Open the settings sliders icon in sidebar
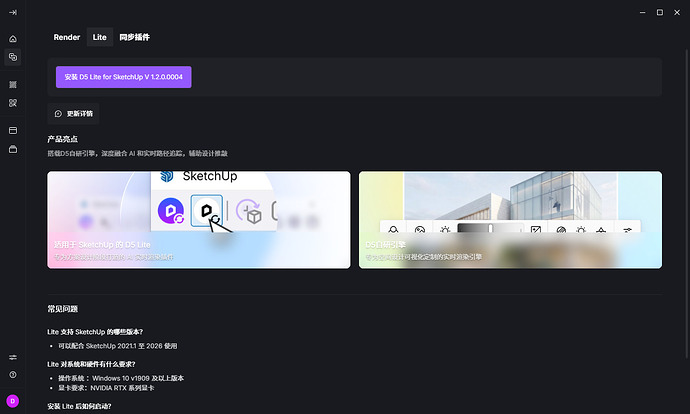Screen dimensions: 690x414 pyautogui.click(x=13, y=357)
